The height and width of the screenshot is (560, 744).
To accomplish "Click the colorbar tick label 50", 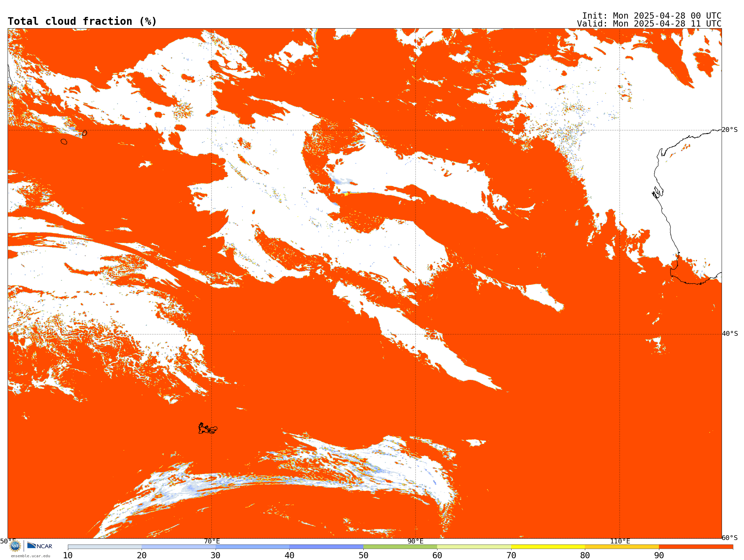I will (x=363, y=556).
